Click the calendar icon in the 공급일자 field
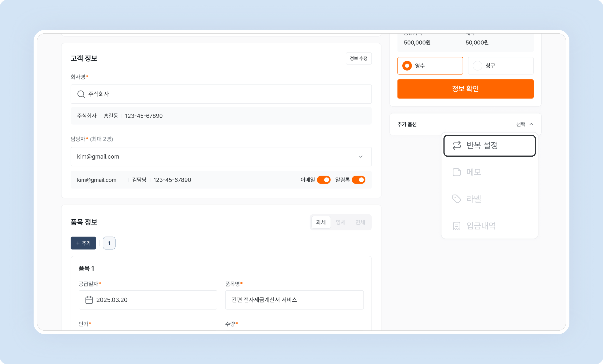This screenshot has height=364, width=603. tap(90, 300)
